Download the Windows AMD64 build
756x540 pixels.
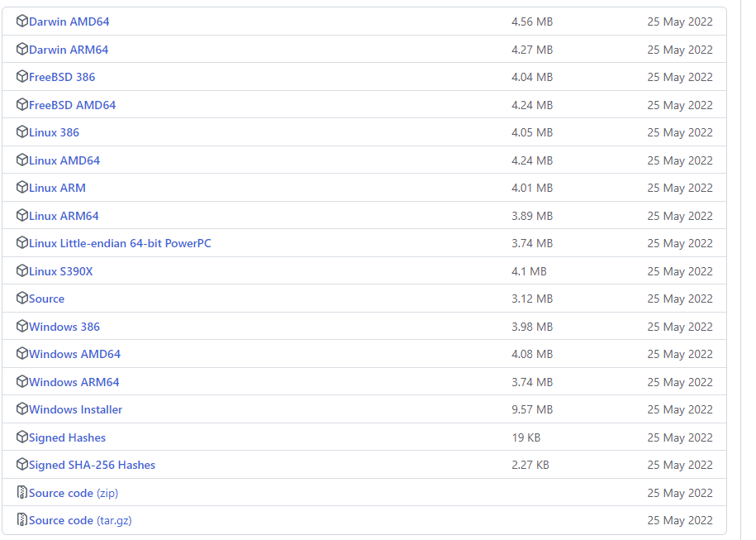point(74,353)
